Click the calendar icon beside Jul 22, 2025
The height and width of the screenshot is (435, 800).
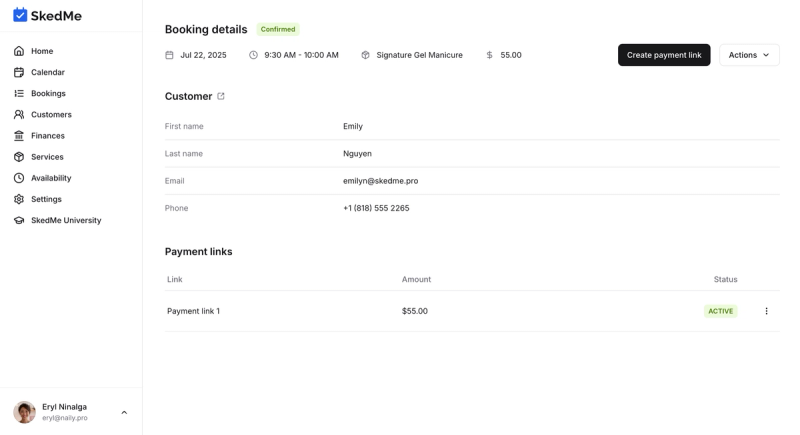[x=169, y=55]
